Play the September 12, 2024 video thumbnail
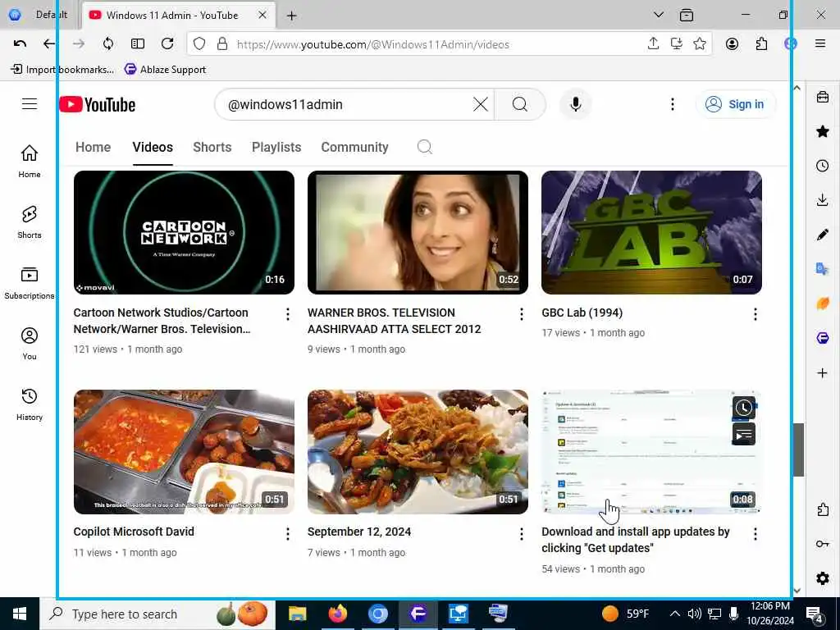This screenshot has width=840, height=630. 418,452
